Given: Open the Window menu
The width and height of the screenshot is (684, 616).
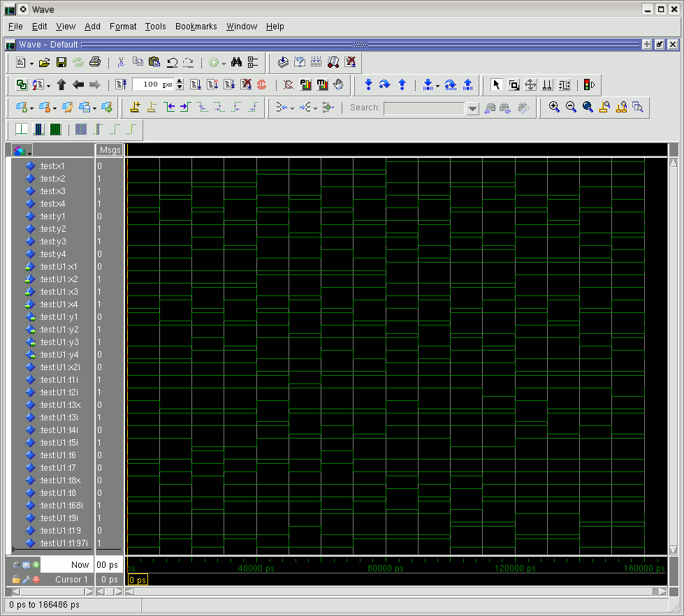Looking at the screenshot, I should pyautogui.click(x=242, y=27).
